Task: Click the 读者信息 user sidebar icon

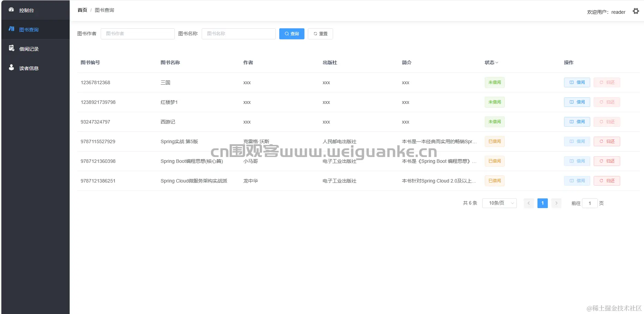Action: (x=11, y=68)
